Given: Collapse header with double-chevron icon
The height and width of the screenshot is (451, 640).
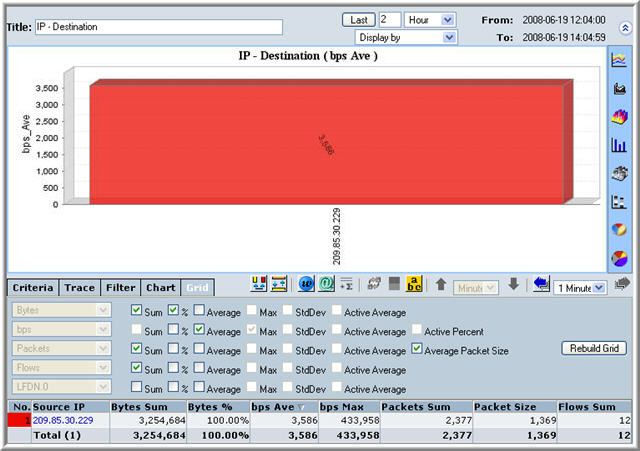Looking at the screenshot, I should tap(625, 28).
